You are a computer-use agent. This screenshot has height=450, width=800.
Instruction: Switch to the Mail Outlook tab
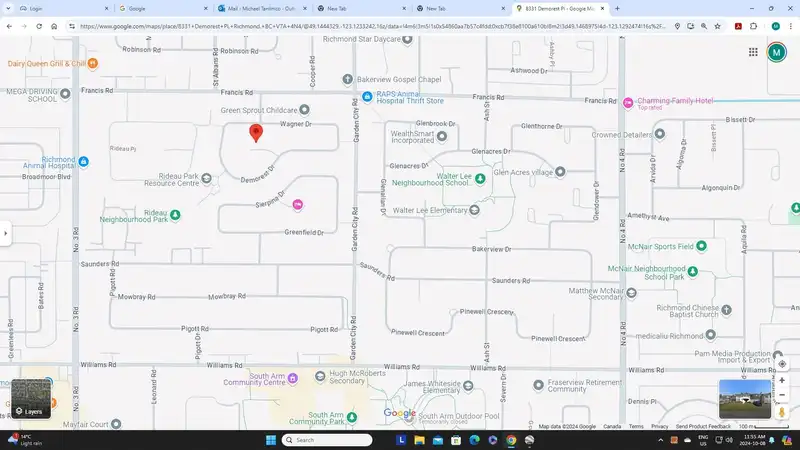point(263,9)
